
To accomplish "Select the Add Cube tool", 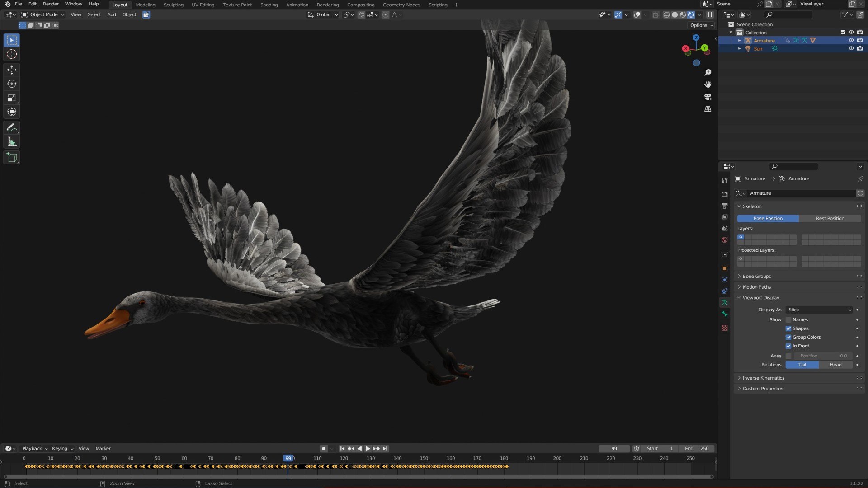I will point(12,158).
